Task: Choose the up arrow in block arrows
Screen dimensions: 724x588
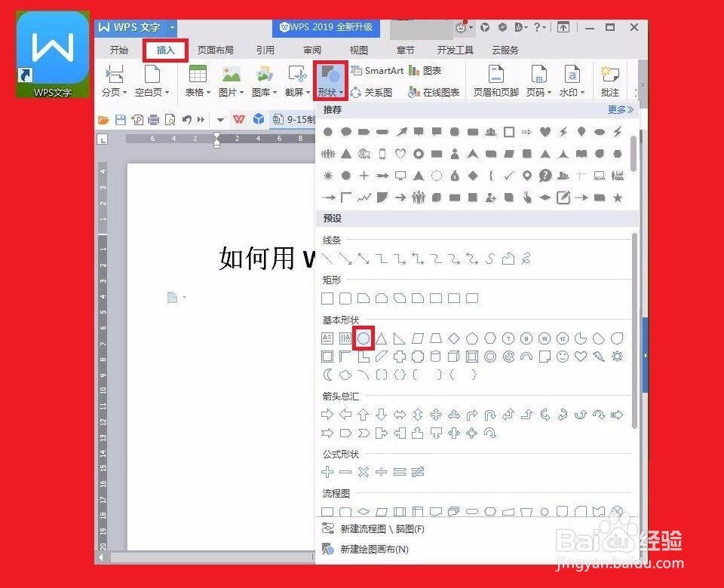Action: [364, 415]
